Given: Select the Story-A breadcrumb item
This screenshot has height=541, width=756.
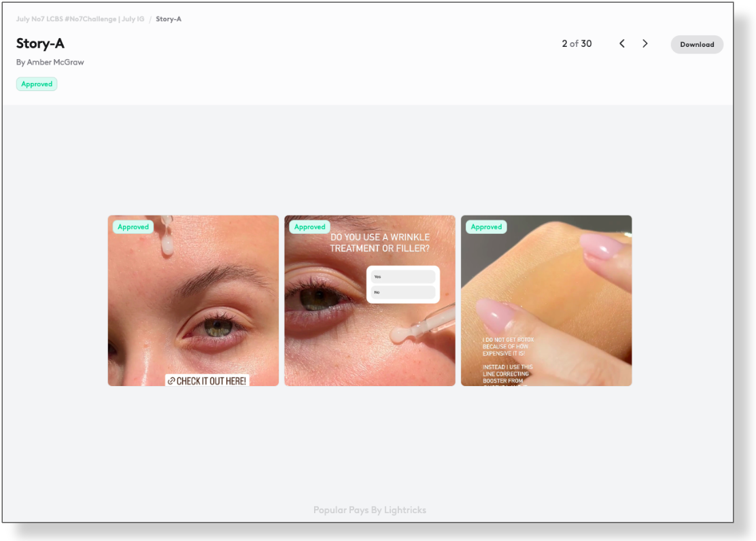Looking at the screenshot, I should pyautogui.click(x=169, y=19).
